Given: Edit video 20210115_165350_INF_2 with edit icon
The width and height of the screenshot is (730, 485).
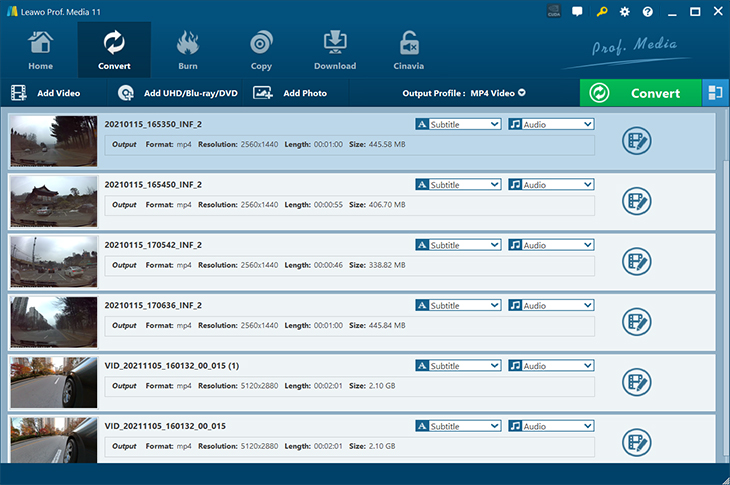Looking at the screenshot, I should coord(636,141).
